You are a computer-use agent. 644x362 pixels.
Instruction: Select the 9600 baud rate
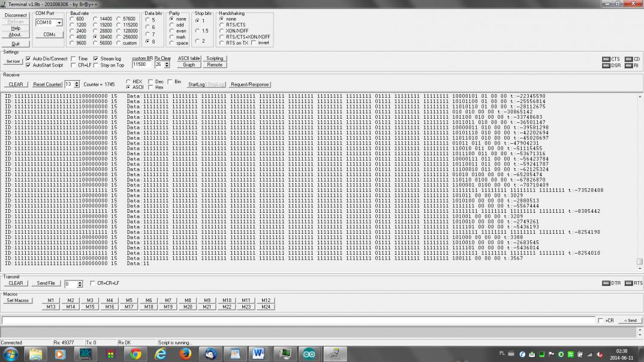click(72, 43)
